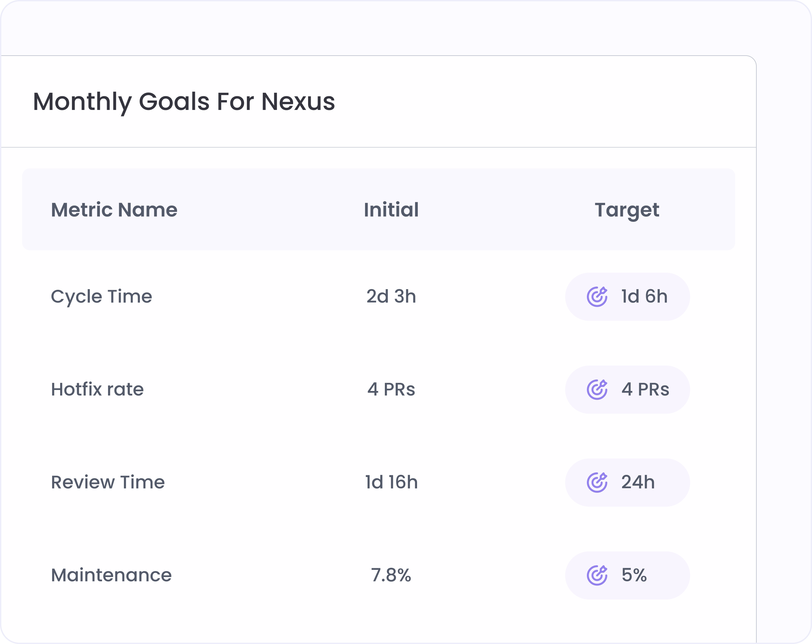Open the Cycle Time target pill 1d 6h
Image resolution: width=812 pixels, height=644 pixels.
coord(628,297)
